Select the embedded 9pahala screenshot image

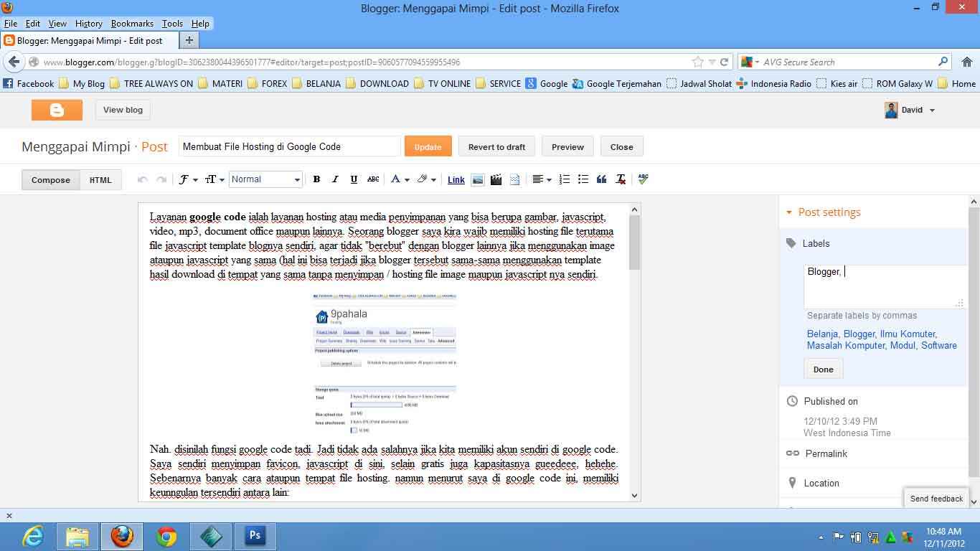tap(385, 364)
